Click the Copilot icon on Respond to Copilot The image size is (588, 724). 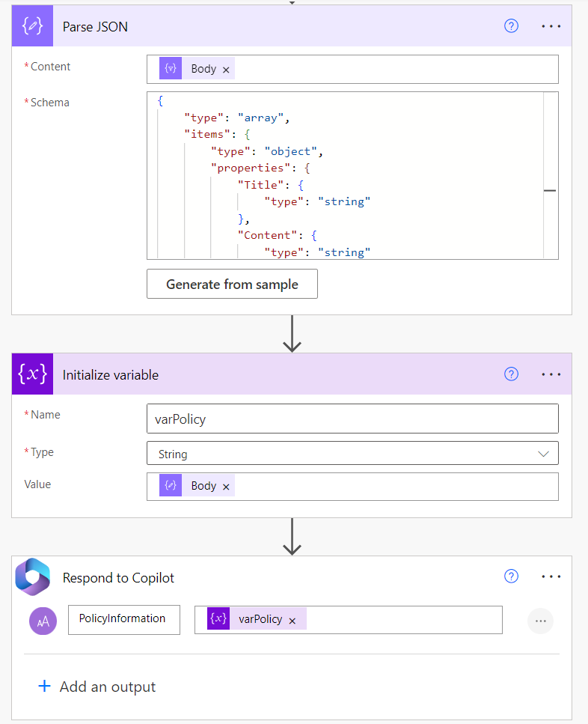pos(33,577)
